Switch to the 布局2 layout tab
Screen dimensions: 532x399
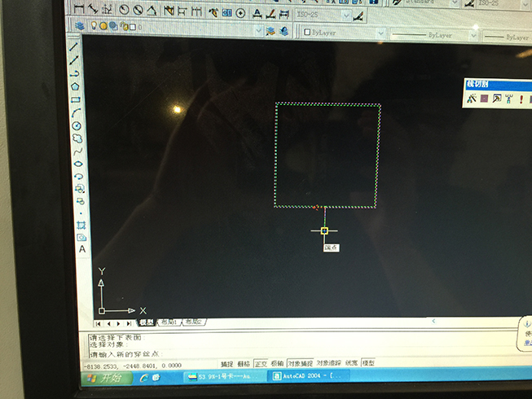coord(195,323)
